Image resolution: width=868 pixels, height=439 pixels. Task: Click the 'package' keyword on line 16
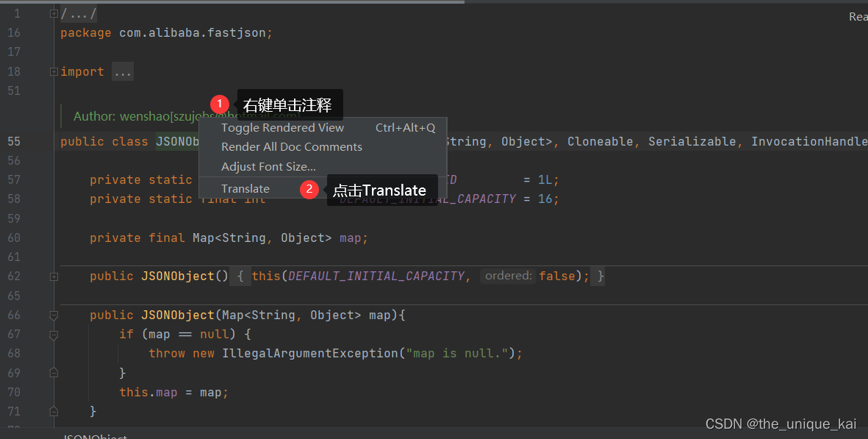tap(86, 33)
